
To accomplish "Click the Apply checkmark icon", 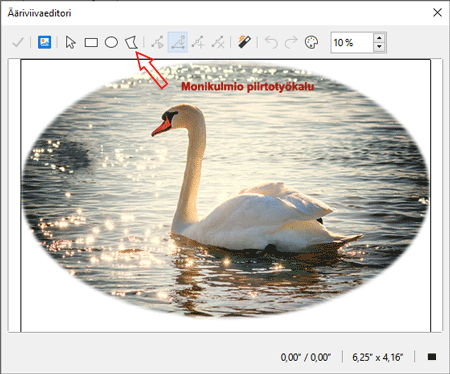I will 18,42.
